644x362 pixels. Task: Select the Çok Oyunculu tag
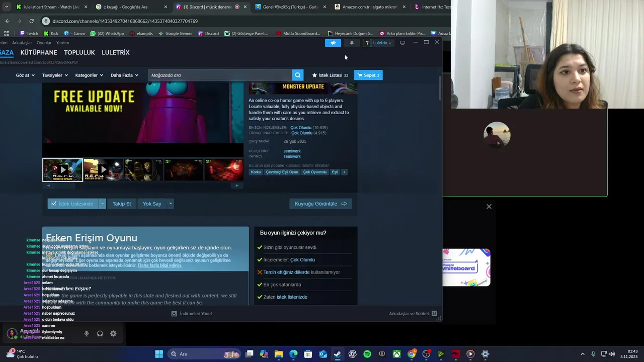tap(315, 172)
